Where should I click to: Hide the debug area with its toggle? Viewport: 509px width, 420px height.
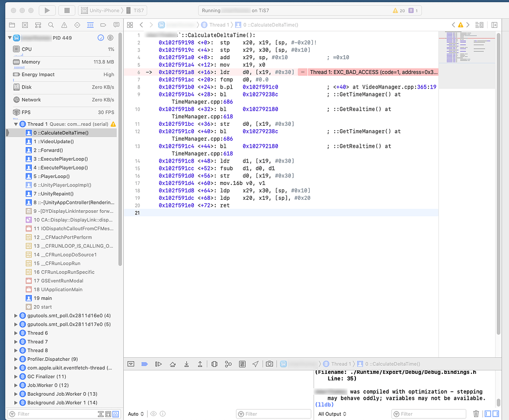click(131, 364)
